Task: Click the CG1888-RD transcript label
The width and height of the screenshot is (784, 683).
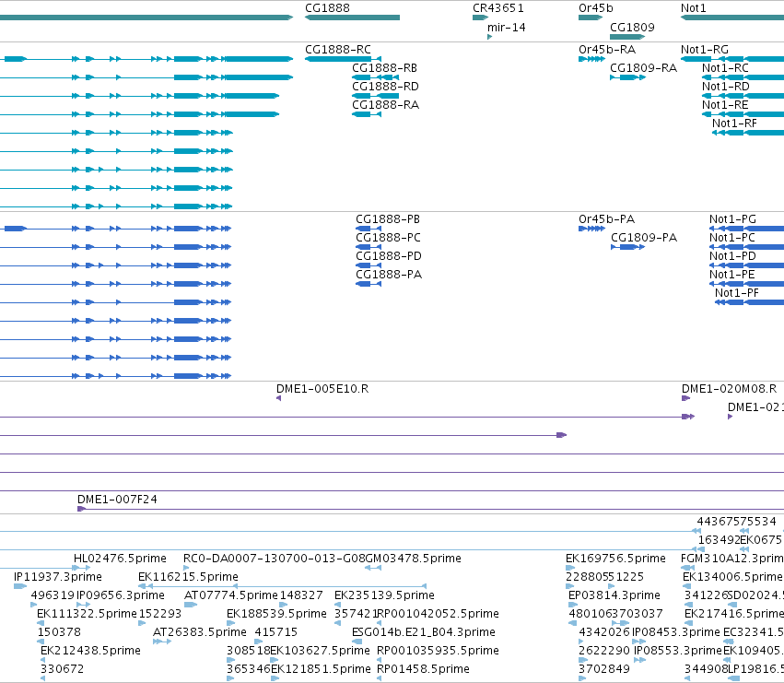Action: point(385,87)
